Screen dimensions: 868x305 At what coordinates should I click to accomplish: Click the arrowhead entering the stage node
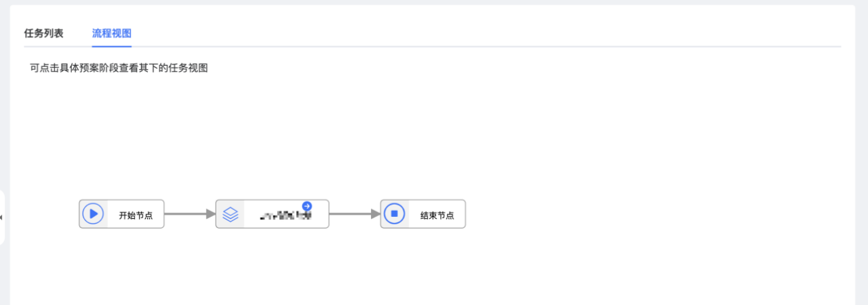(211, 214)
